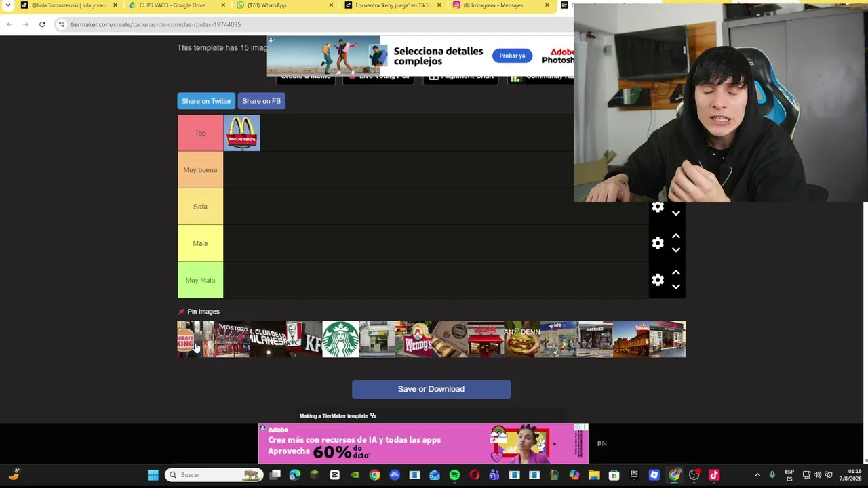View site information for tiermaker.com

point(62,24)
